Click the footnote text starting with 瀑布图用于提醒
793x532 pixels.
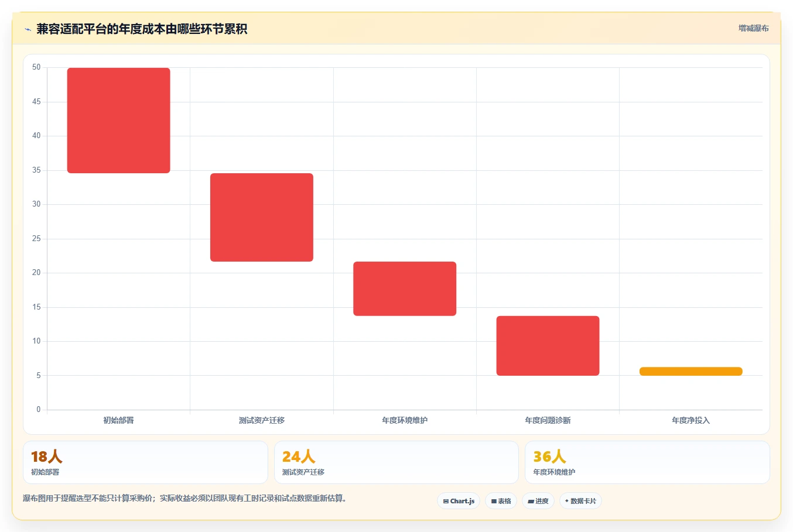coord(184,499)
